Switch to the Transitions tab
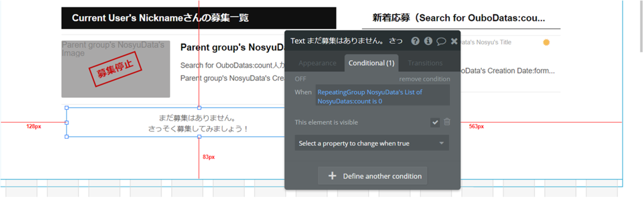Viewport: 644px width, 211px height. (425, 63)
